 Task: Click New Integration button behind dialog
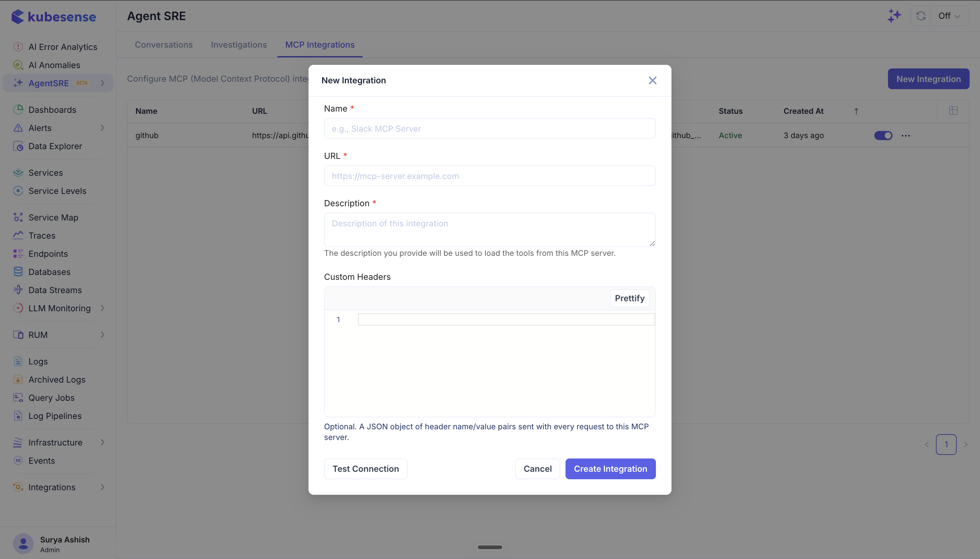coord(928,79)
